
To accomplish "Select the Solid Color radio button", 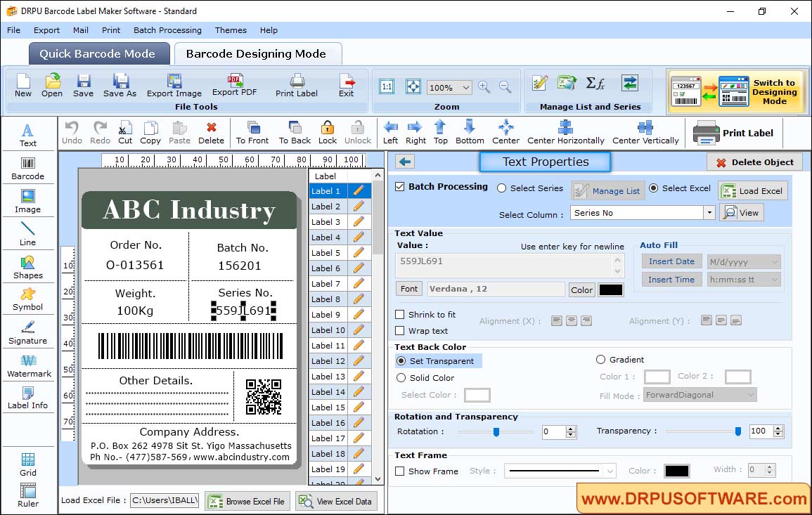I will [x=401, y=378].
